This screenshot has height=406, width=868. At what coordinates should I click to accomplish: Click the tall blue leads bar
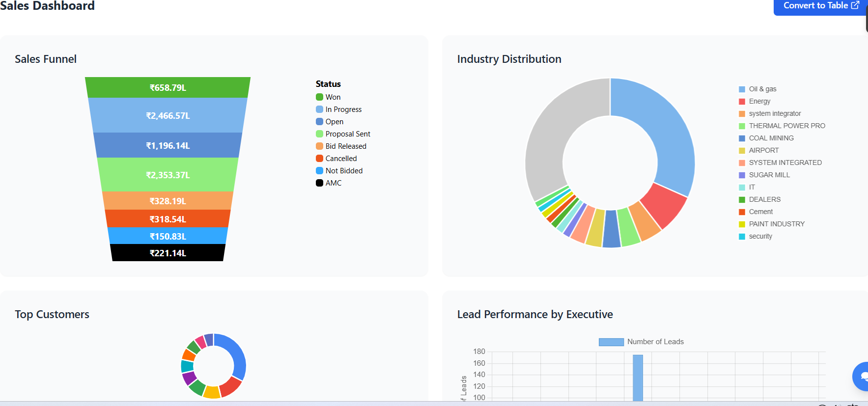(x=638, y=378)
